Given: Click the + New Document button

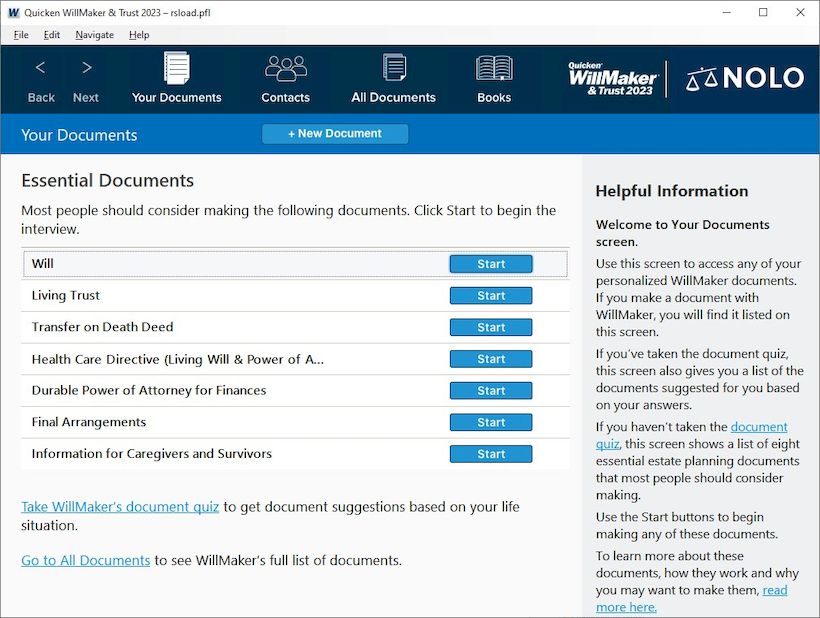Looking at the screenshot, I should coord(335,134).
